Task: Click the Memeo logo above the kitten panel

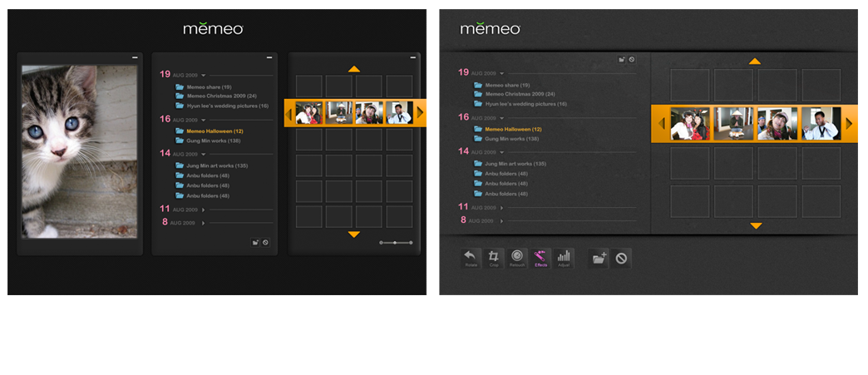Action: [213, 29]
